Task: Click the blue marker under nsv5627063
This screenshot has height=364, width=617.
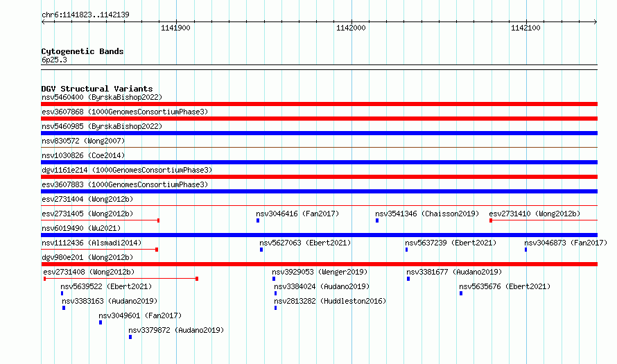Action: pos(261,250)
